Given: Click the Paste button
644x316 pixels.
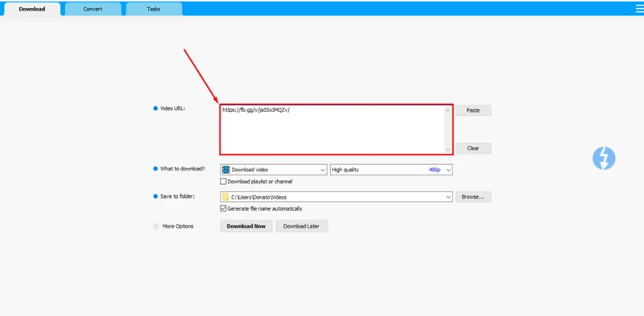Looking at the screenshot, I should click(473, 110).
